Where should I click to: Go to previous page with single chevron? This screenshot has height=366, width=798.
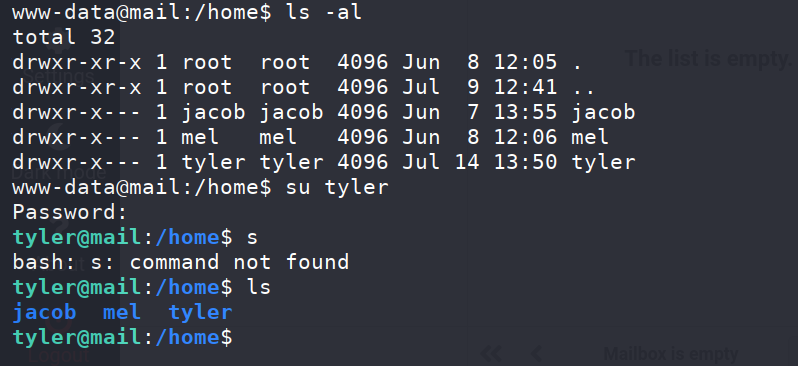[x=535, y=353]
